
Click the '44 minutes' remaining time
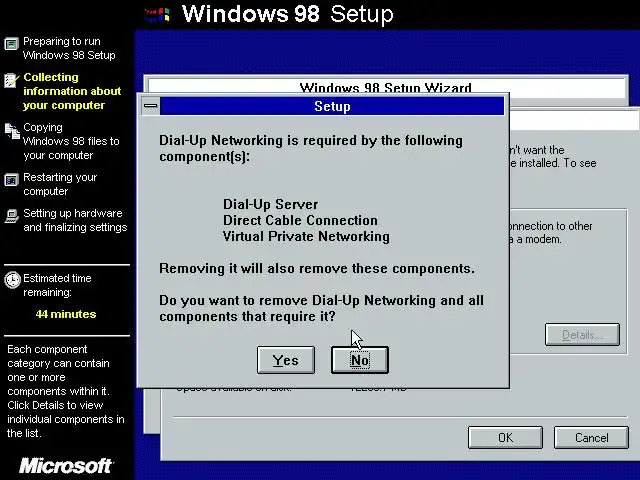click(x=66, y=314)
